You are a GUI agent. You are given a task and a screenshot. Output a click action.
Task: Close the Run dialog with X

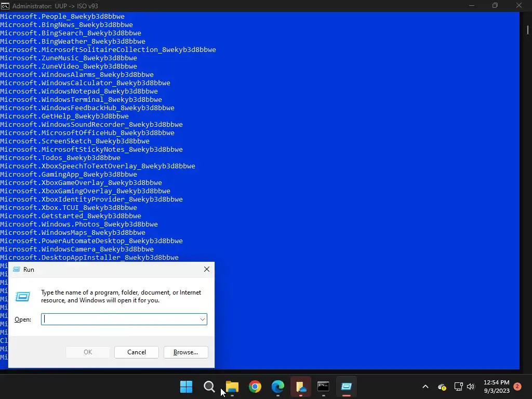tap(207, 270)
